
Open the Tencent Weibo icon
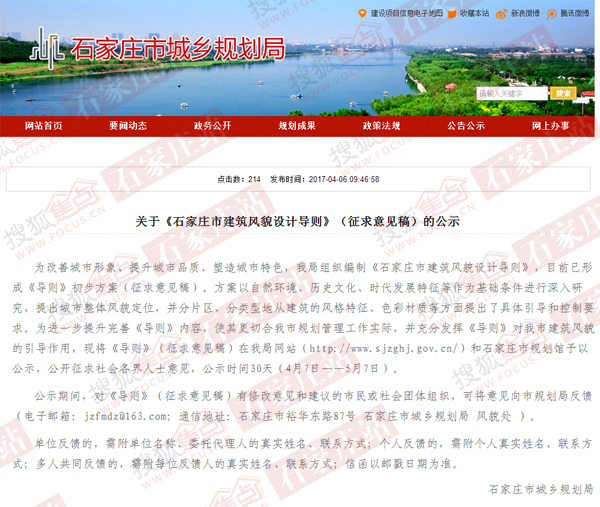tap(551, 14)
